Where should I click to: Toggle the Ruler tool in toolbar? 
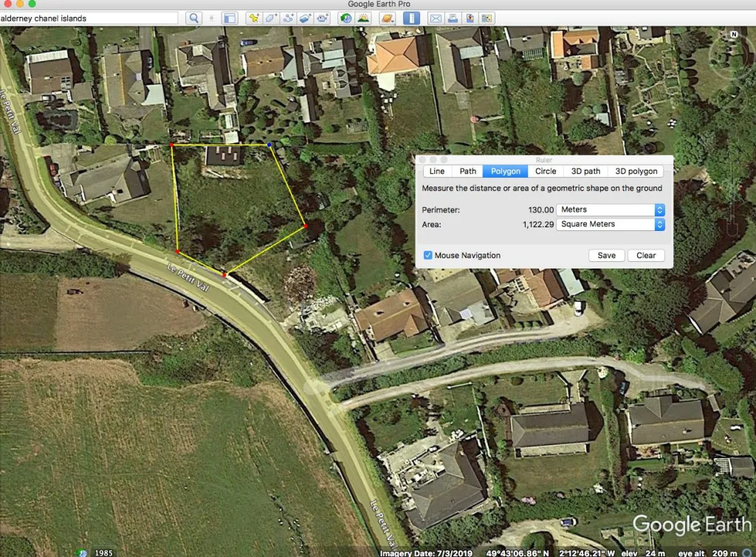[411, 18]
